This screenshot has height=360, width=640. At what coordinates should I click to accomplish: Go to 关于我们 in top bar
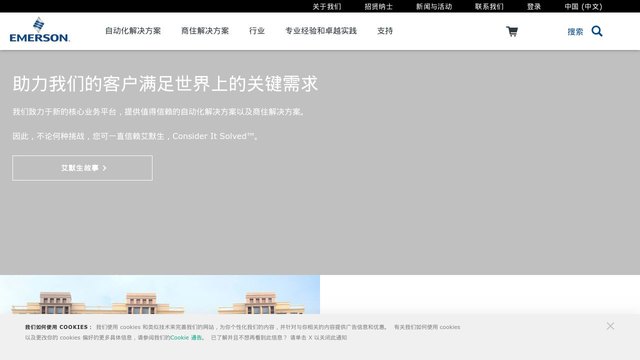[327, 7]
